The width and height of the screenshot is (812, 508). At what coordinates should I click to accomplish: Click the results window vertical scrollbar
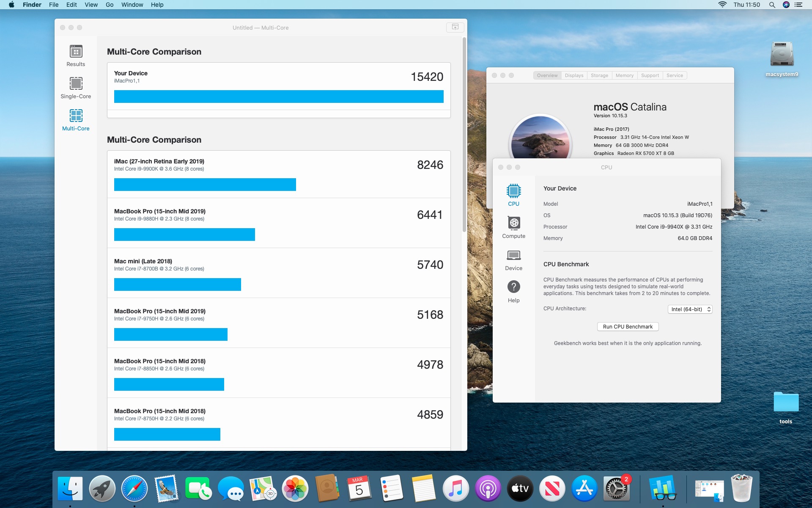[464, 135]
